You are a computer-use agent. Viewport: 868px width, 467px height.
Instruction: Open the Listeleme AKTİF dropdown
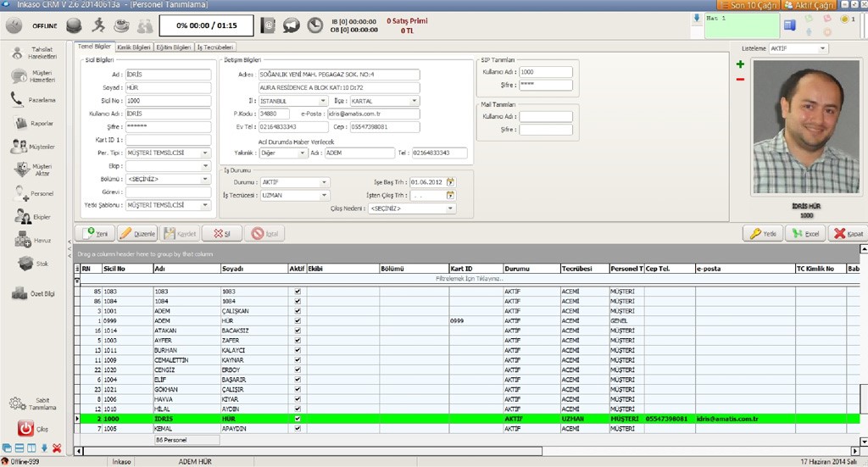(822, 48)
